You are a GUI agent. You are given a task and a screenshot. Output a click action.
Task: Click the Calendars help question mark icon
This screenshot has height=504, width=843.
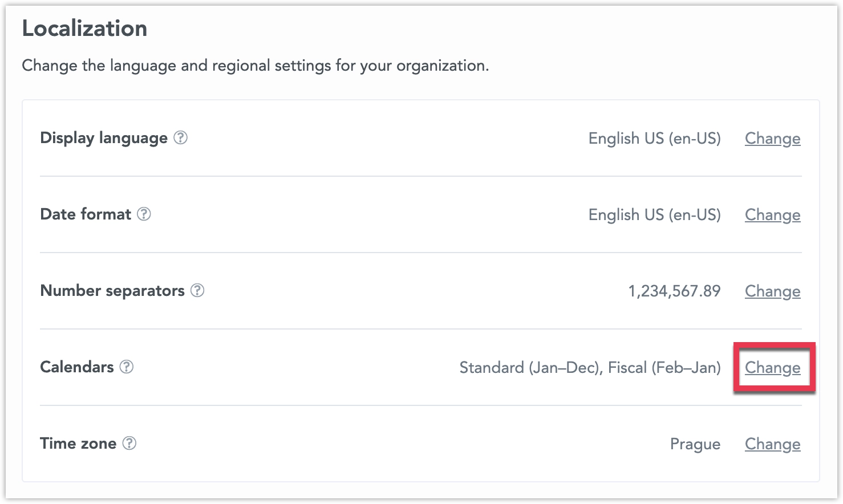126,367
